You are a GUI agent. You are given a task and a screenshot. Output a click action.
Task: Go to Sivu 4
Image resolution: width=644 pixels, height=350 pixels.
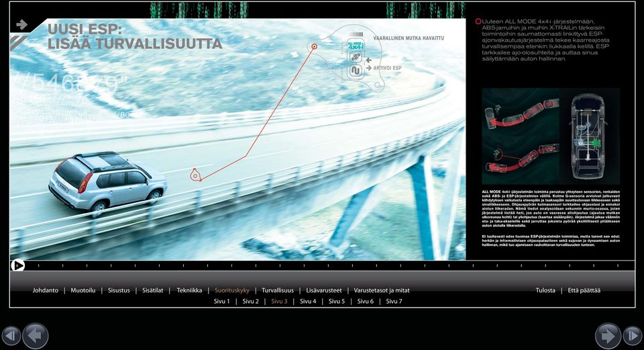point(308,302)
